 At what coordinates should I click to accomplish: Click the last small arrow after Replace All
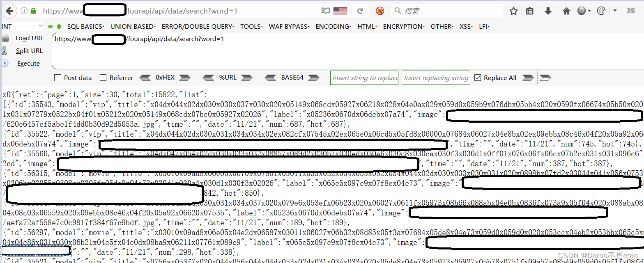tap(545, 78)
